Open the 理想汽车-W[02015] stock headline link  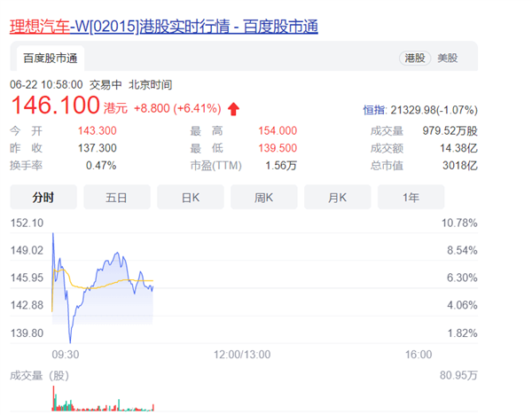coord(164,27)
